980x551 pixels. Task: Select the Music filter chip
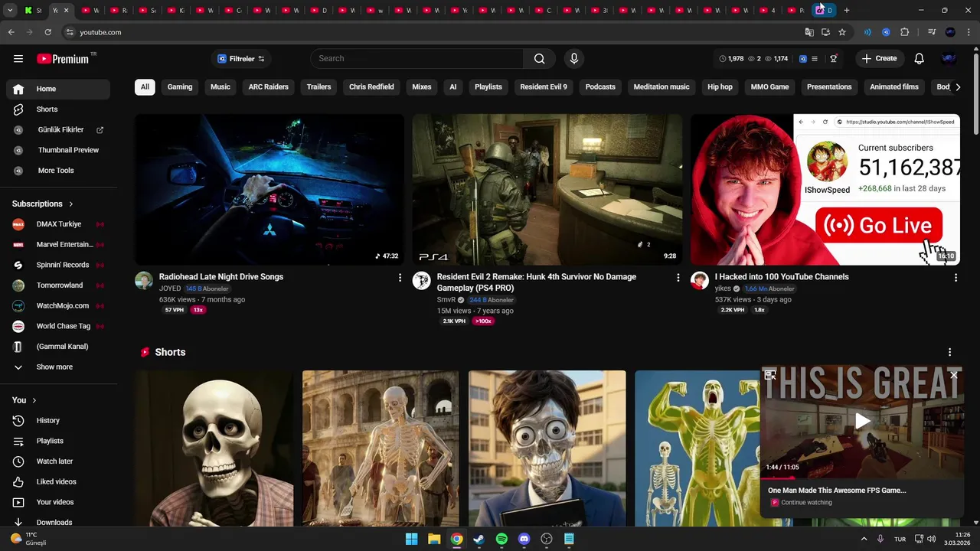click(x=220, y=87)
